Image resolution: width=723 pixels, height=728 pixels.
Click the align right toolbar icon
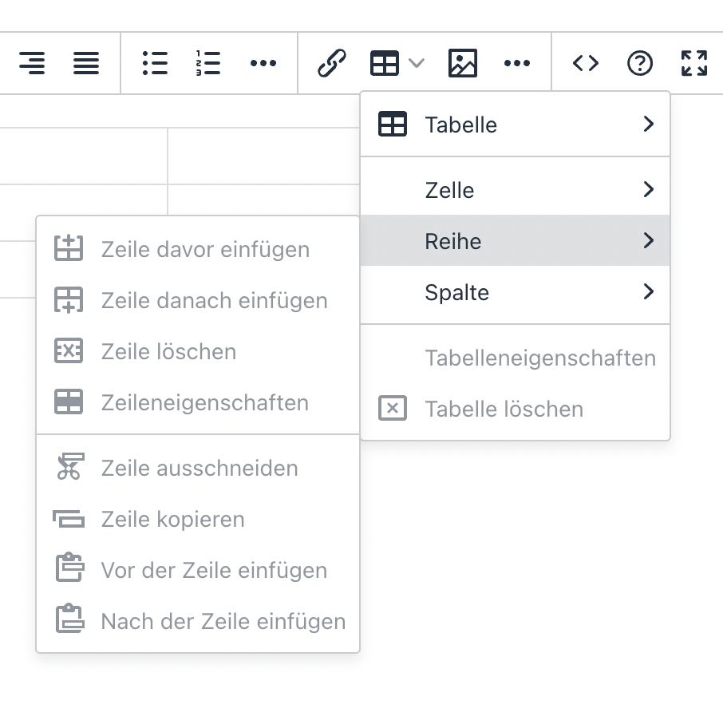pos(32,63)
